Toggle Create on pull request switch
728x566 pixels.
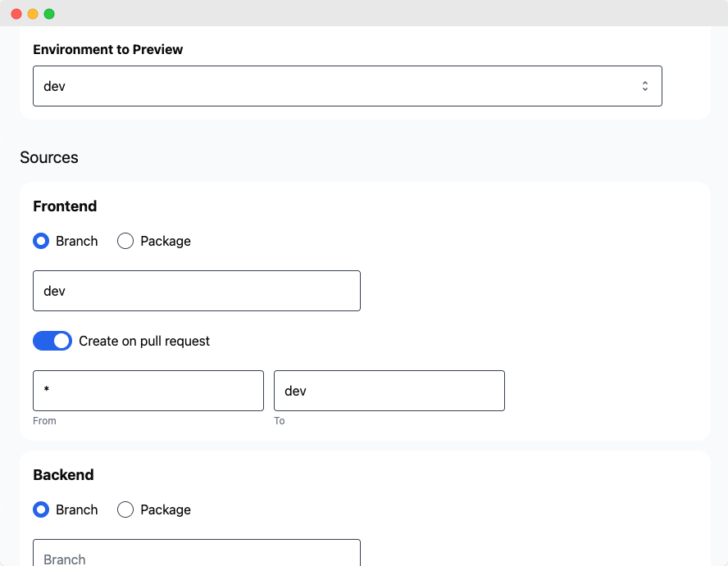point(52,341)
